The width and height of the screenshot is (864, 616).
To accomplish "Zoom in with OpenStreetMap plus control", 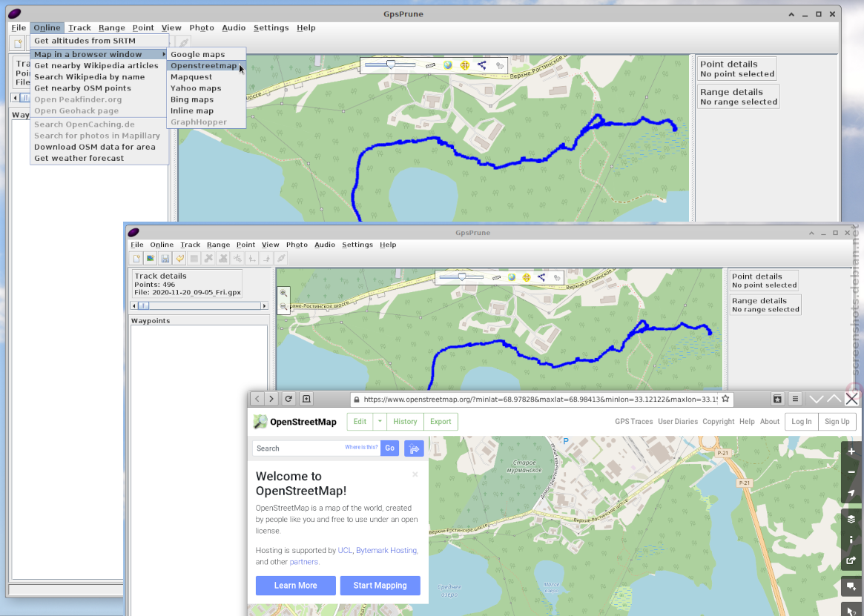I will tap(851, 451).
